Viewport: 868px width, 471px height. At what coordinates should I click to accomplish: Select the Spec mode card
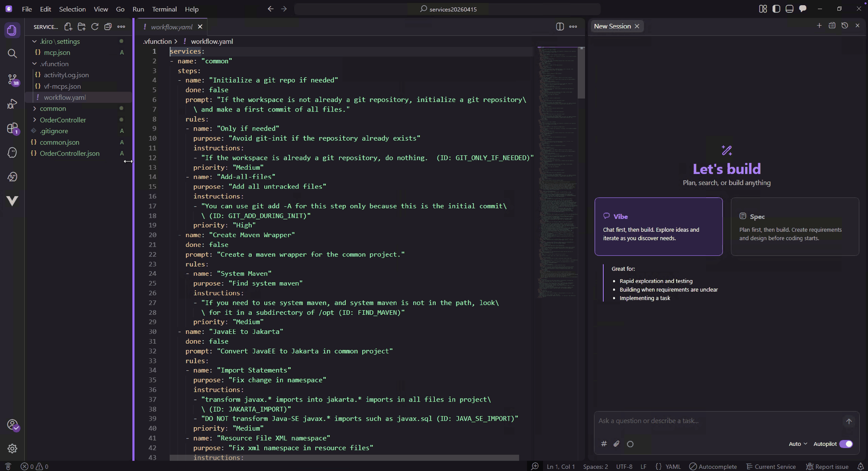[x=795, y=227]
